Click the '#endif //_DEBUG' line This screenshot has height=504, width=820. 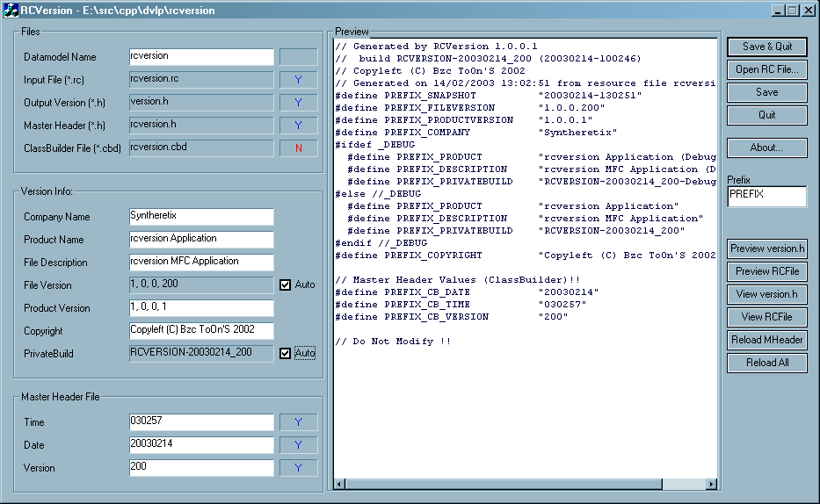pos(381,243)
